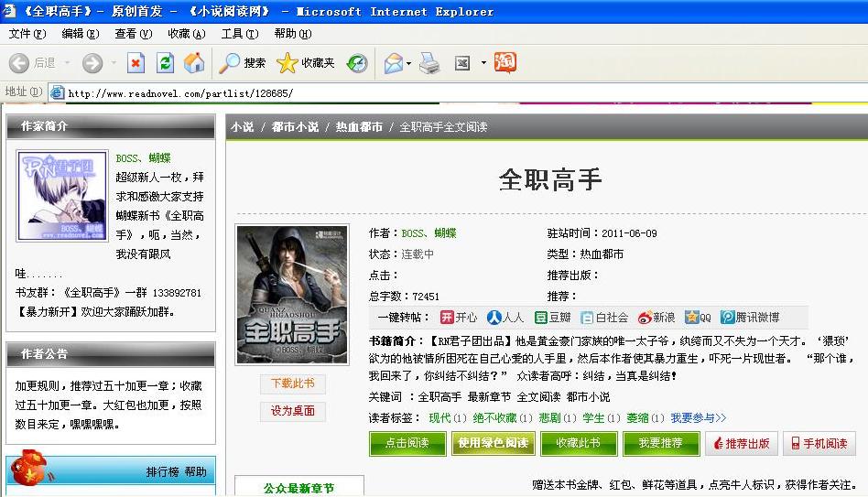Click the 悲剧 reader tag
The width and height of the screenshot is (868, 497).
click(x=549, y=418)
